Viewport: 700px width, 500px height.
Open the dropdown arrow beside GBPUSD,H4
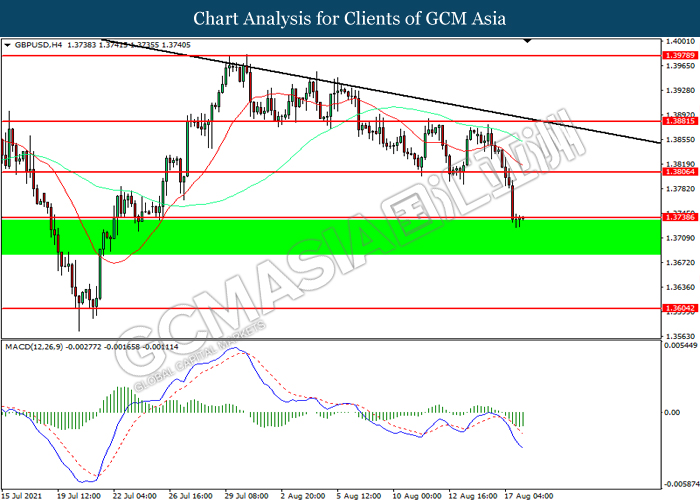(x=8, y=45)
